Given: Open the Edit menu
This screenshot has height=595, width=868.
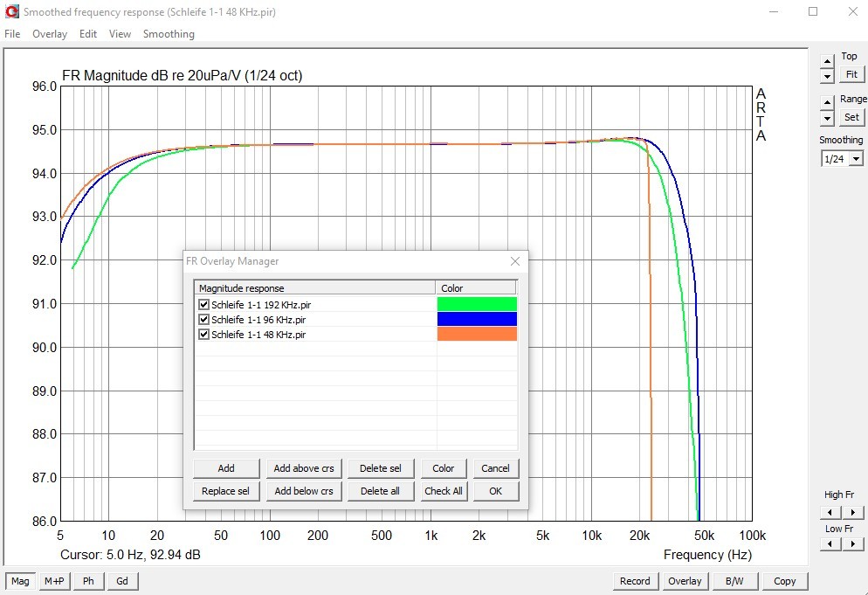Looking at the screenshot, I should pos(88,34).
